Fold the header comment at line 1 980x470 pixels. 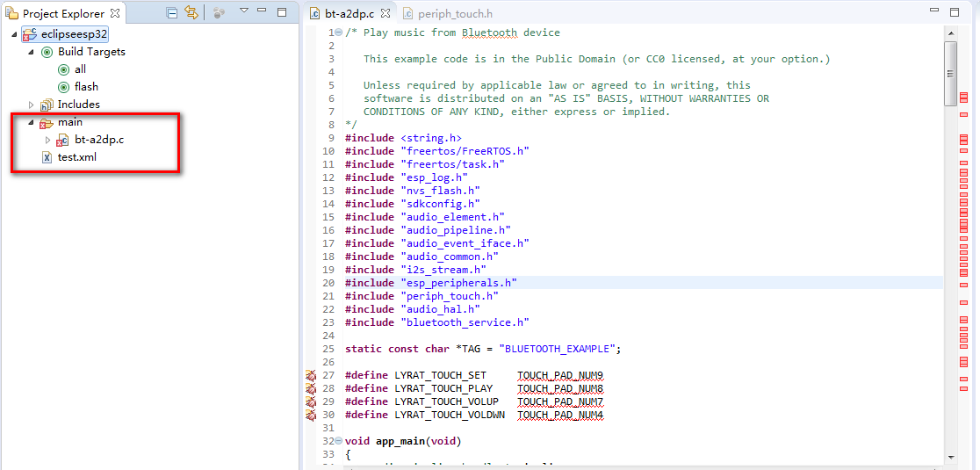pyautogui.click(x=339, y=33)
